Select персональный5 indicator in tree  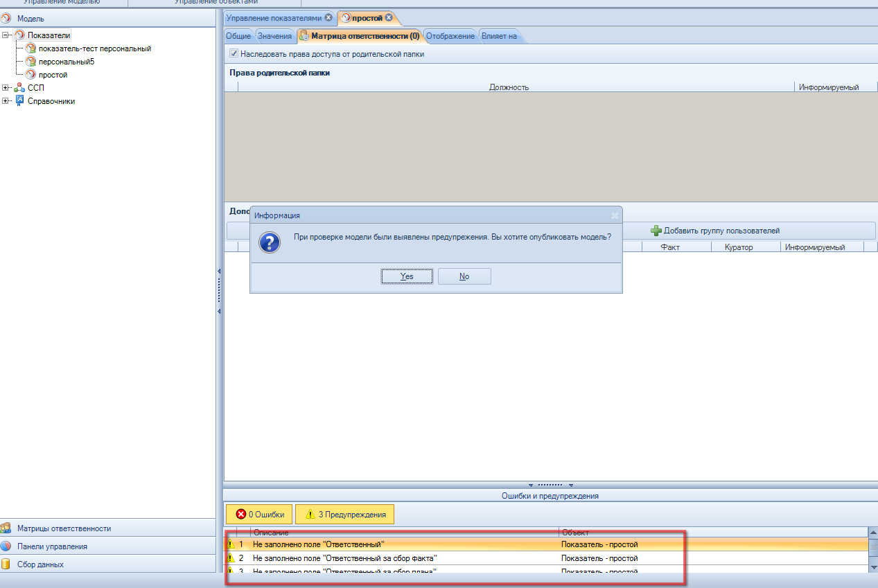pyautogui.click(x=66, y=62)
